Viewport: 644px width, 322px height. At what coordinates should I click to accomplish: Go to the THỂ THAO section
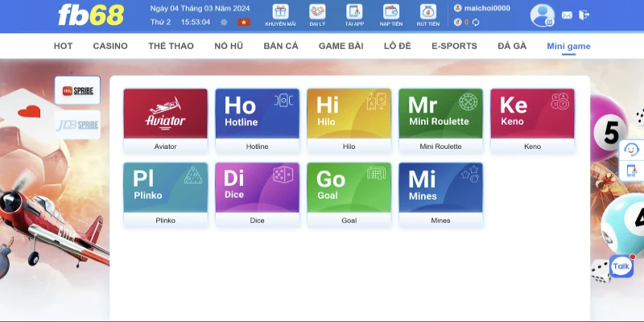click(x=171, y=46)
